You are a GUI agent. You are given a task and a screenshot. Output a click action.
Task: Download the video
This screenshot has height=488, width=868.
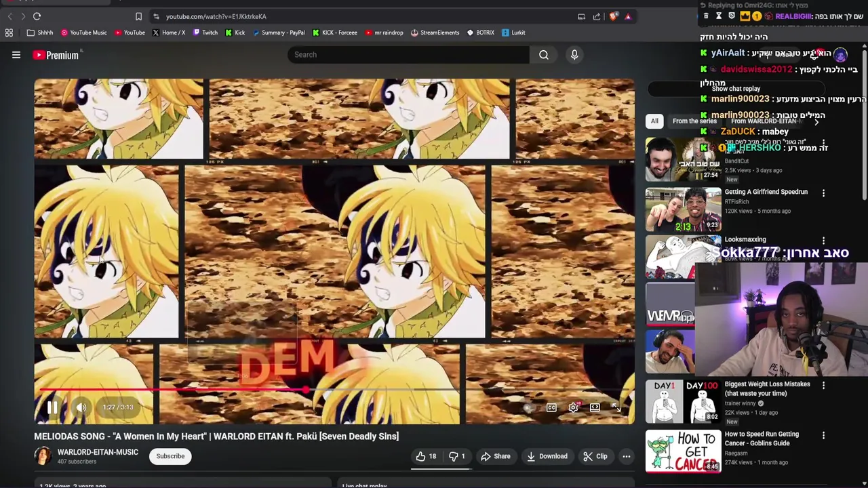(547, 456)
